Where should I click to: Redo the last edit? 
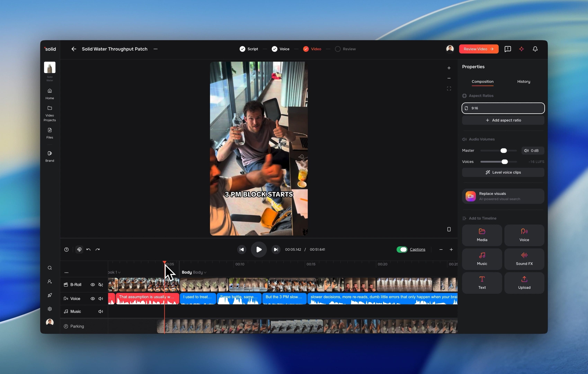click(98, 250)
